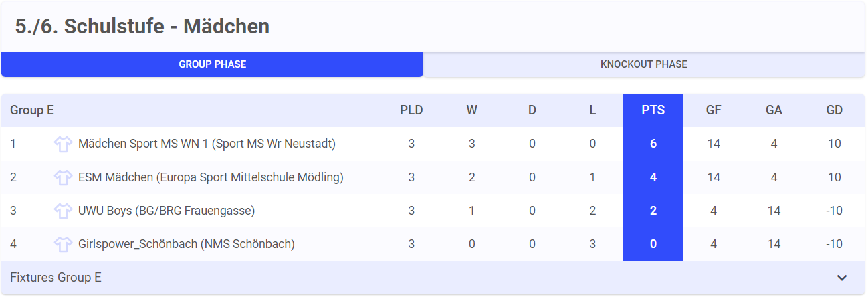
Task: Click the GF column header
Action: [x=714, y=110]
